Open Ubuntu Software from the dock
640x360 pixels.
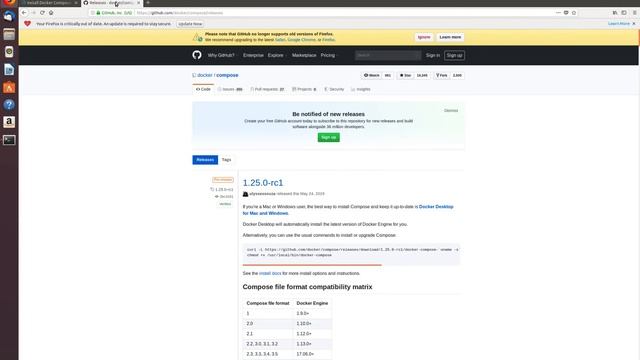pyautogui.click(x=9, y=87)
